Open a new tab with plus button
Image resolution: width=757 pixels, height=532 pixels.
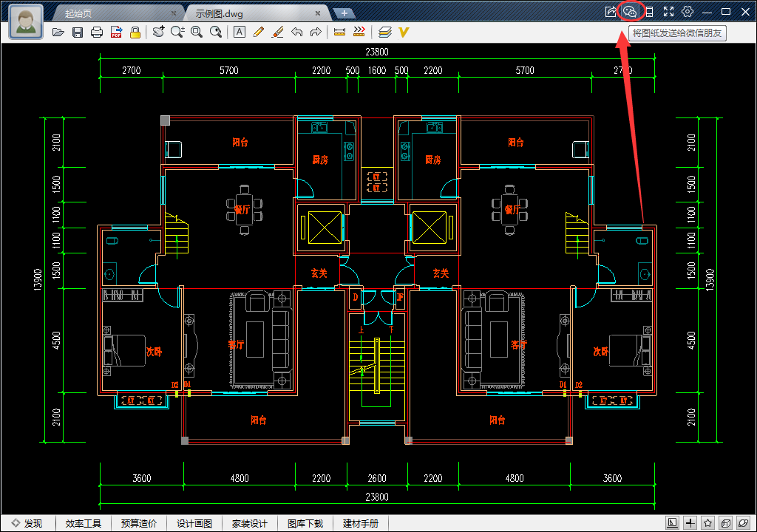pyautogui.click(x=344, y=13)
